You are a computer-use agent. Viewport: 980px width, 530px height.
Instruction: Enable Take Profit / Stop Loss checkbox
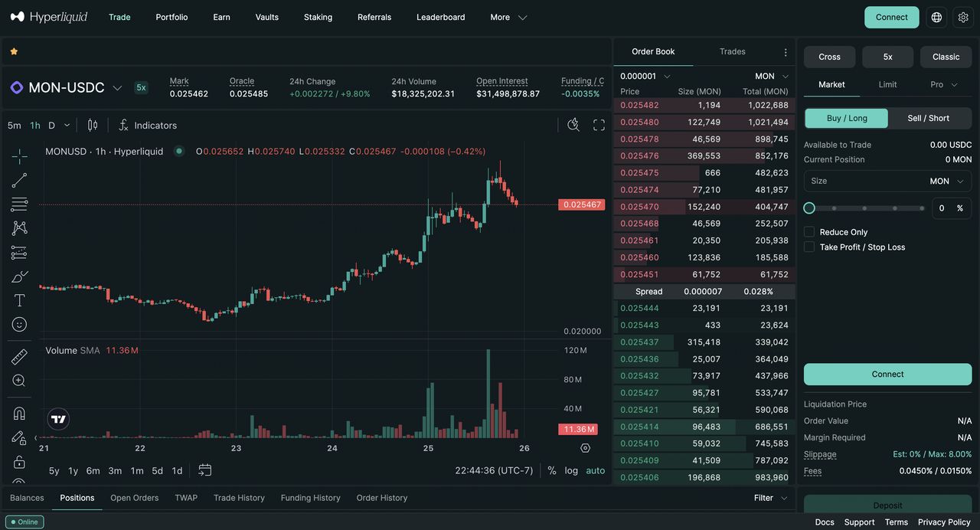click(x=809, y=247)
